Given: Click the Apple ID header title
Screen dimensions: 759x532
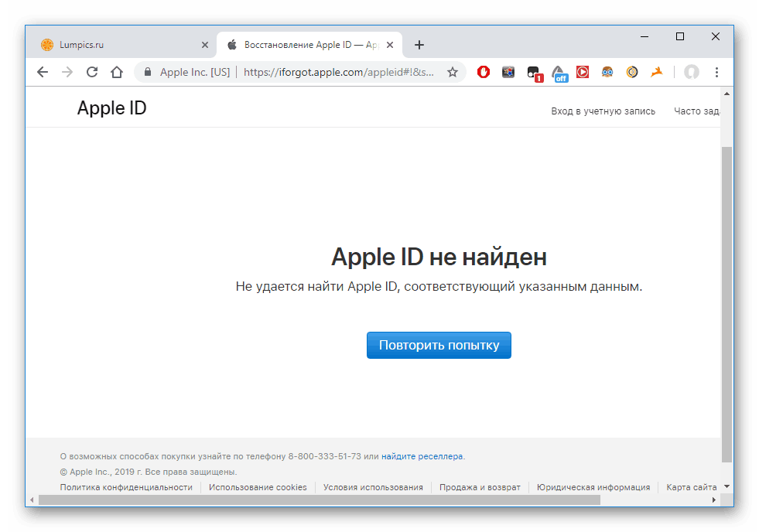Looking at the screenshot, I should point(112,107).
